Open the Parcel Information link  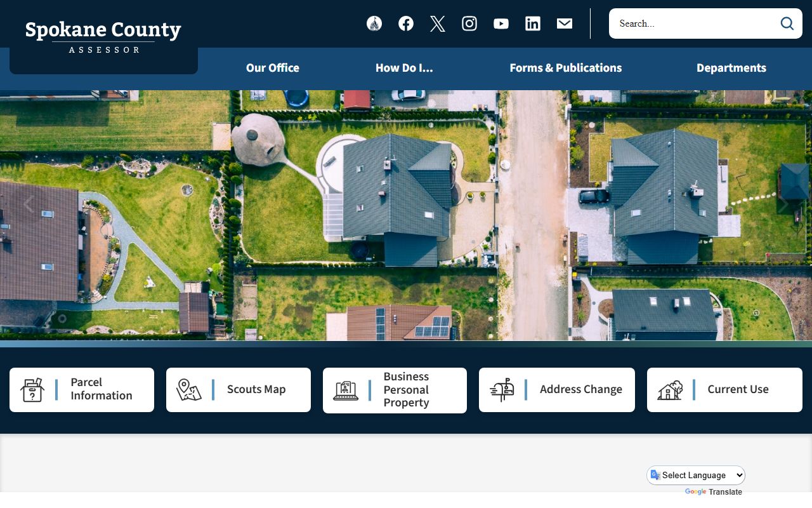[x=82, y=390]
